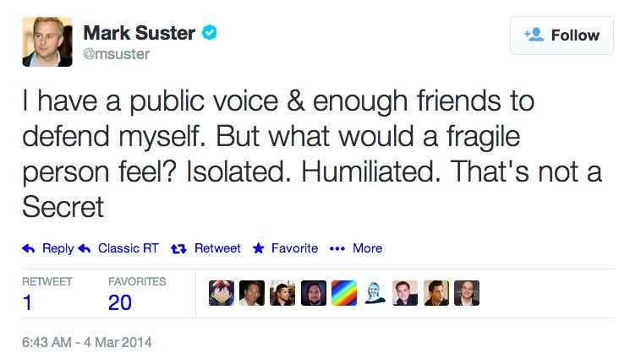The height and width of the screenshot is (364, 630).
Task: Click the Reply arrow icon
Action: click(29, 249)
